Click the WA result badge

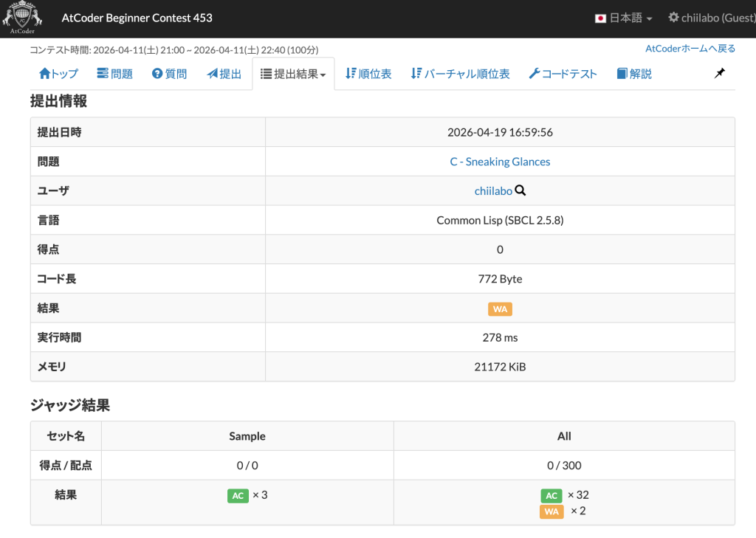pyautogui.click(x=500, y=308)
